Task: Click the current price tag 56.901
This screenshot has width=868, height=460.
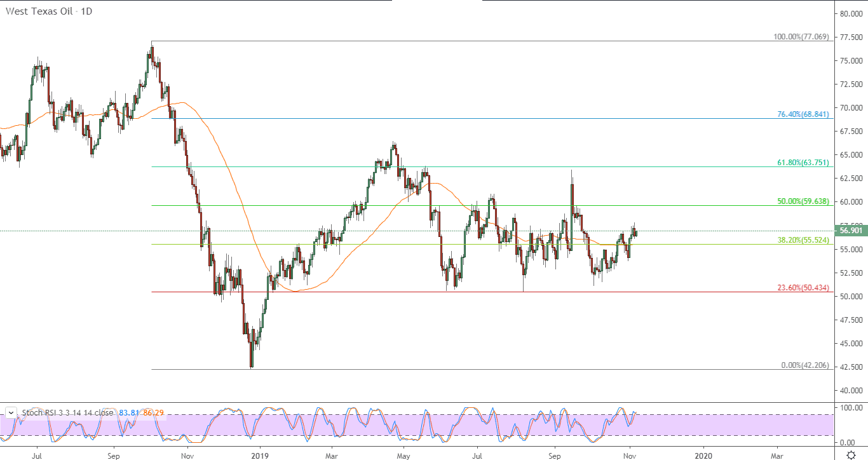Action: (x=850, y=231)
